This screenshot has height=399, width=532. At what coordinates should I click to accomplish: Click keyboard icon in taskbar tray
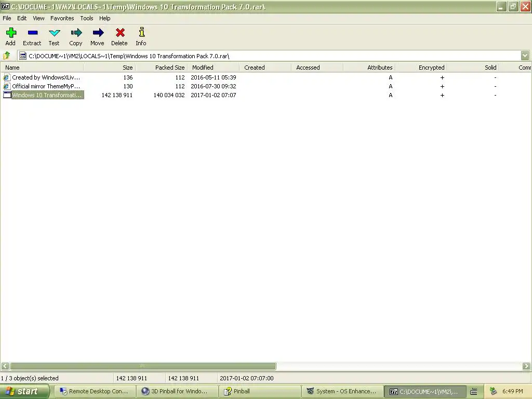click(x=474, y=392)
